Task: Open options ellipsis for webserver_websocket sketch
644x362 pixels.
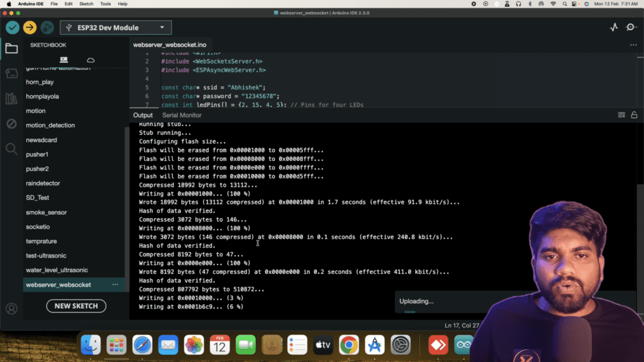Action: coord(115,285)
